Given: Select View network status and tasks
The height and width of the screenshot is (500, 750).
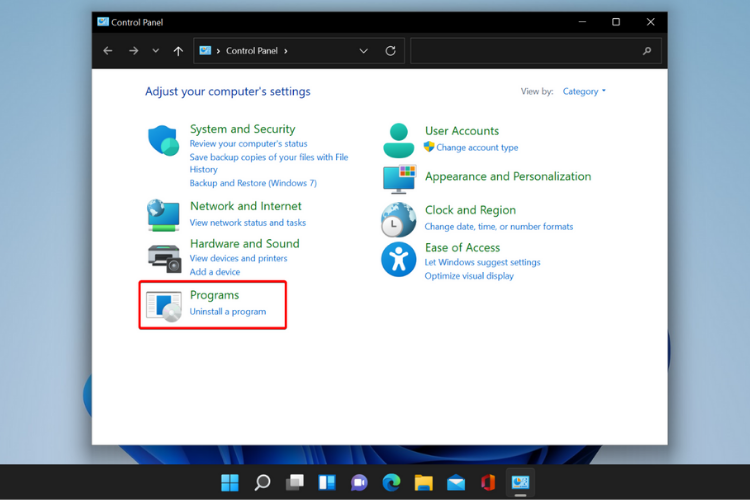Looking at the screenshot, I should [x=248, y=223].
